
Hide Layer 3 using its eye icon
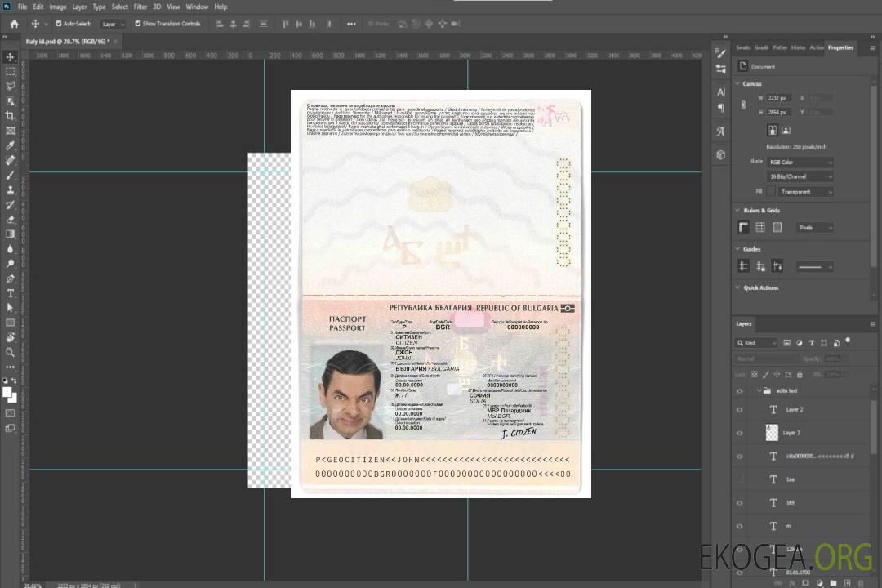pyautogui.click(x=740, y=434)
